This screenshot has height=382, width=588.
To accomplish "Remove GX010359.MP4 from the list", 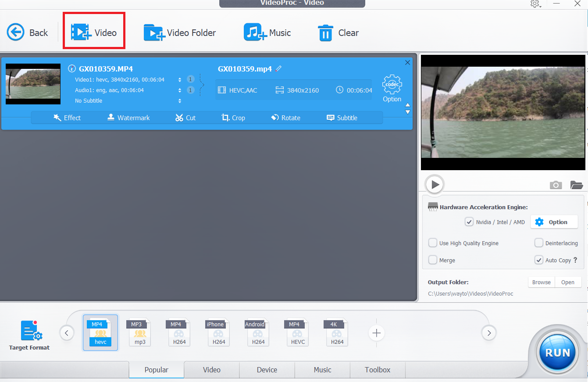I will click(x=407, y=63).
